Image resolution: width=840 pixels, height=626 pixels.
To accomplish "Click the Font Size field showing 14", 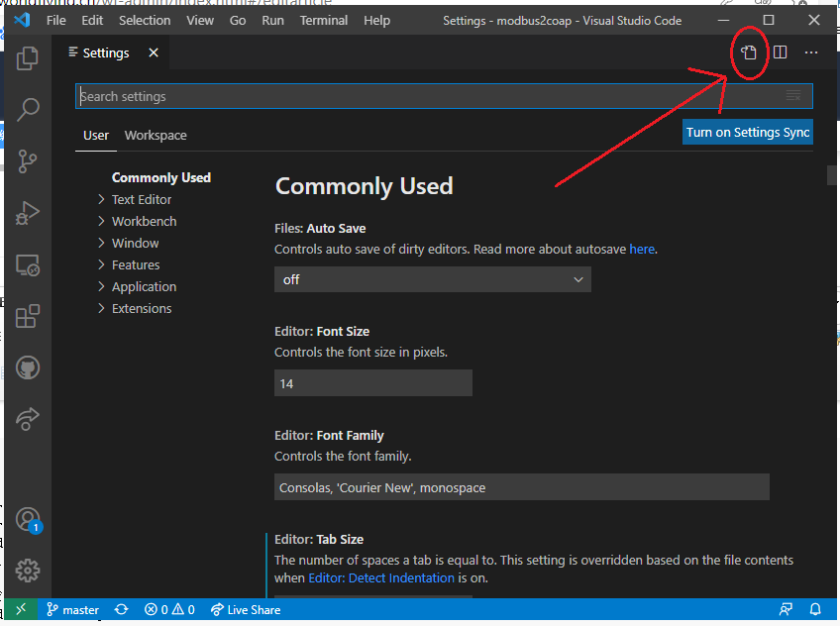I will (372, 383).
